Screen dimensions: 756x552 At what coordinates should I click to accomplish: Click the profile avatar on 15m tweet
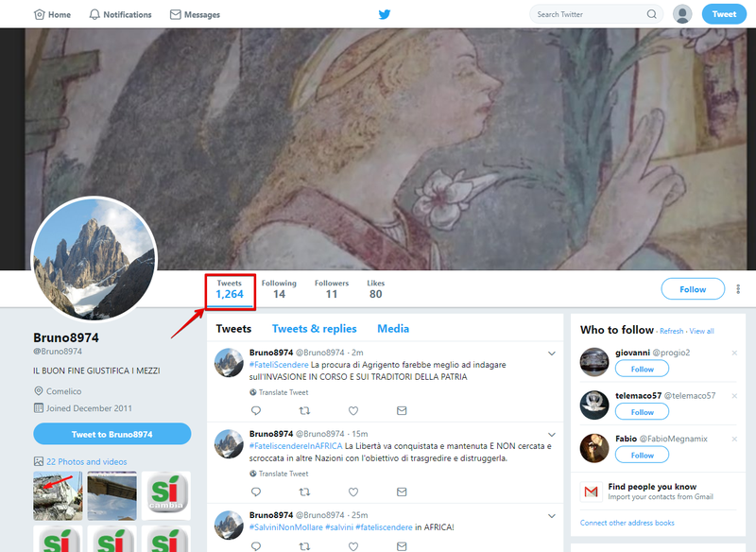coord(229,443)
